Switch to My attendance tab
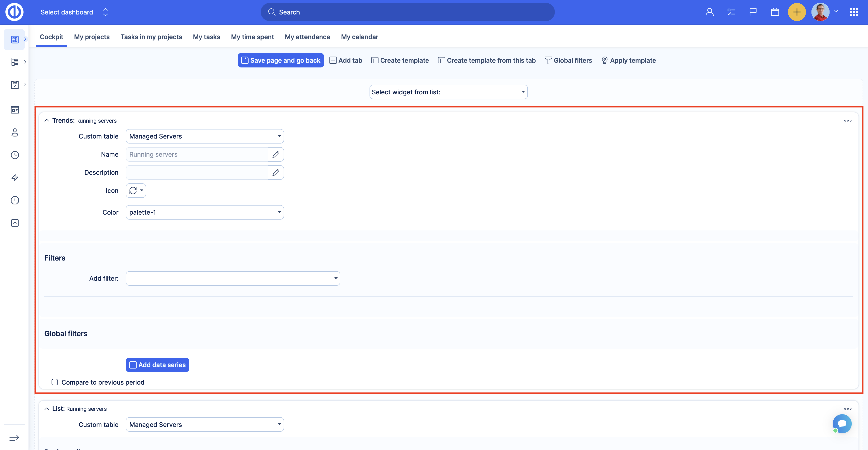868x450 pixels. 307,37
